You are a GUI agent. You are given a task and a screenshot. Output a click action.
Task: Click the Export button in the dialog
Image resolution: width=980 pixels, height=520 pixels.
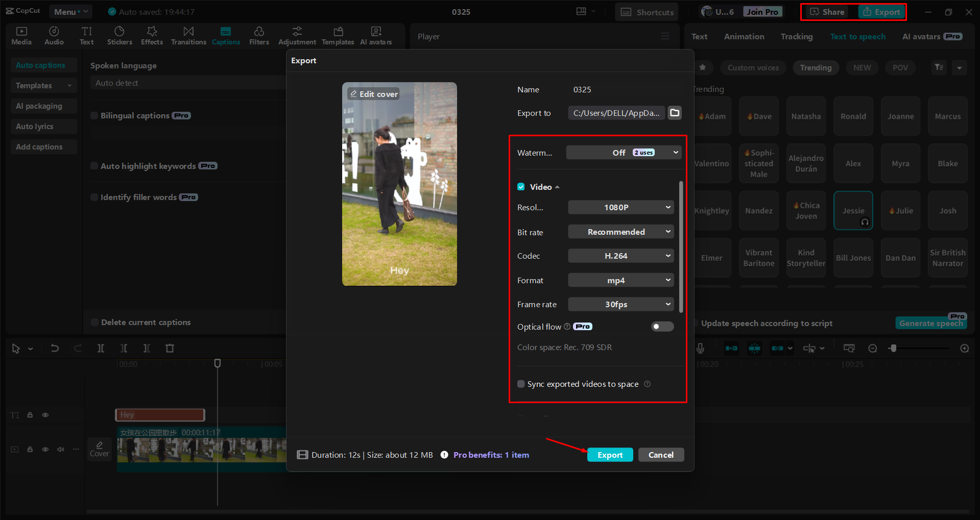click(x=610, y=454)
